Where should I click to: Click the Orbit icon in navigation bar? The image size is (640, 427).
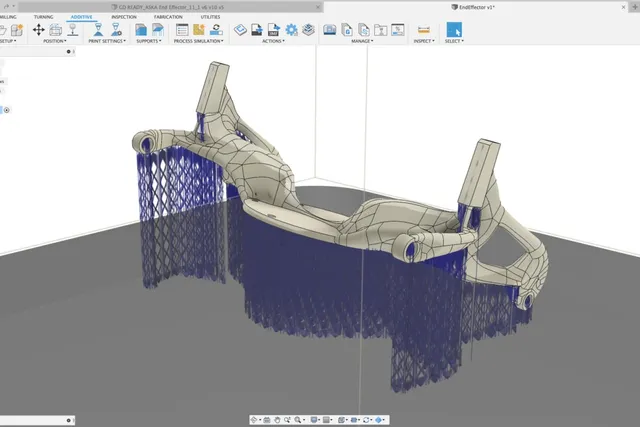click(x=253, y=420)
